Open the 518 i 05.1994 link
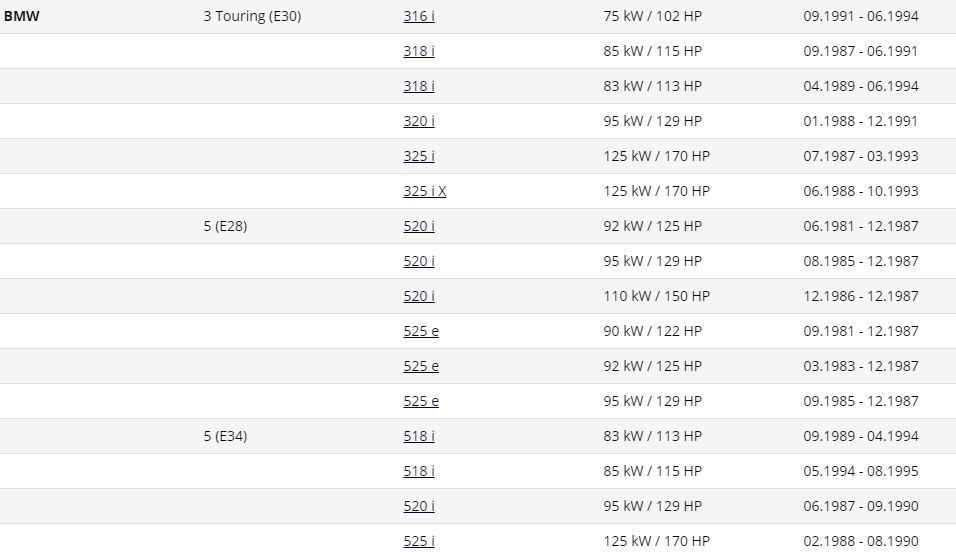Image resolution: width=956 pixels, height=552 pixels. (419, 471)
